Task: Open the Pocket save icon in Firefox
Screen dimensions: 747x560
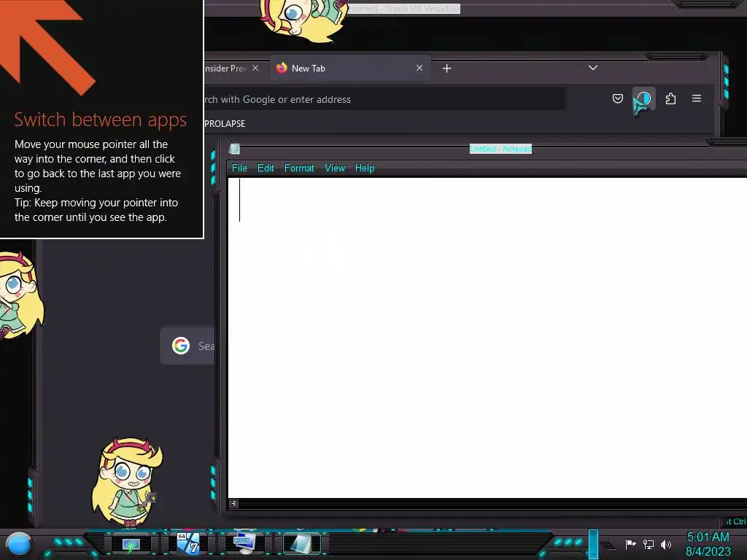Action: [617, 98]
